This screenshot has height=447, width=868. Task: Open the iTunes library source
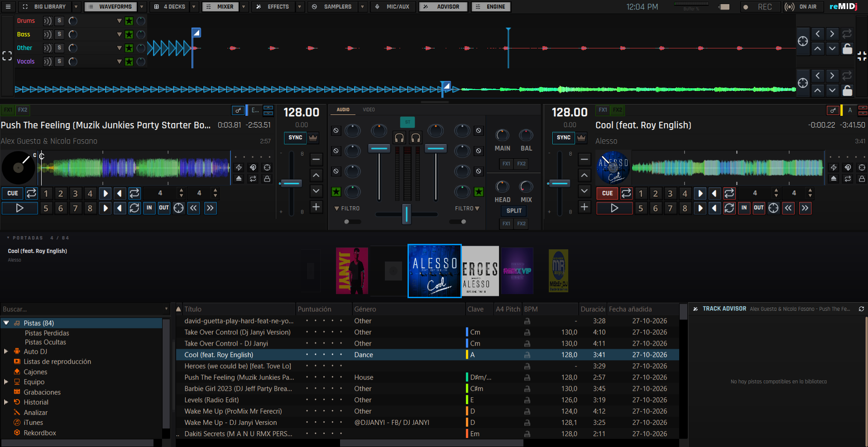click(33, 423)
